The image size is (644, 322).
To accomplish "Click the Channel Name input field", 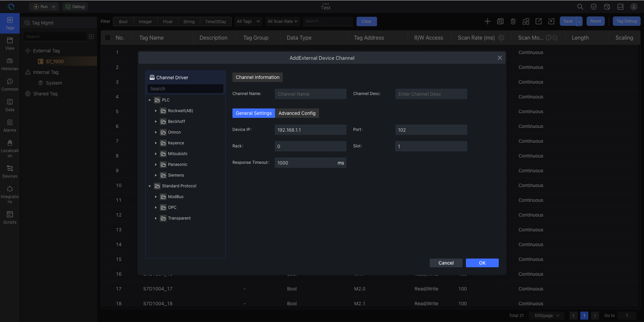I will tap(310, 94).
